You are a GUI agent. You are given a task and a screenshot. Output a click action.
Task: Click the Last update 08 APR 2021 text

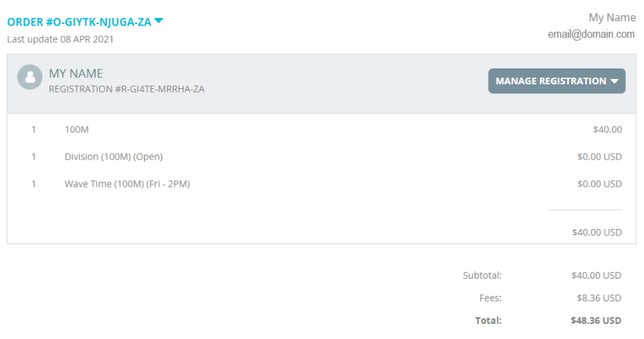pyautogui.click(x=60, y=39)
